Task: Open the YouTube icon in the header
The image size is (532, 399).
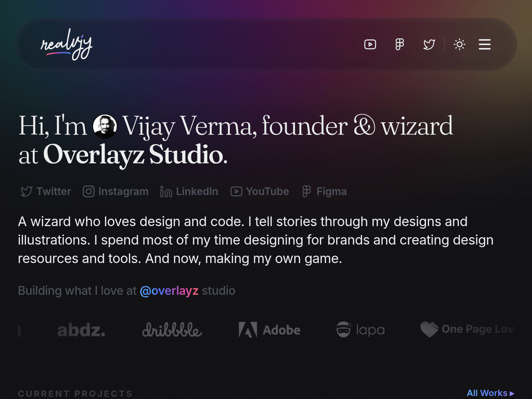Action: (370, 44)
